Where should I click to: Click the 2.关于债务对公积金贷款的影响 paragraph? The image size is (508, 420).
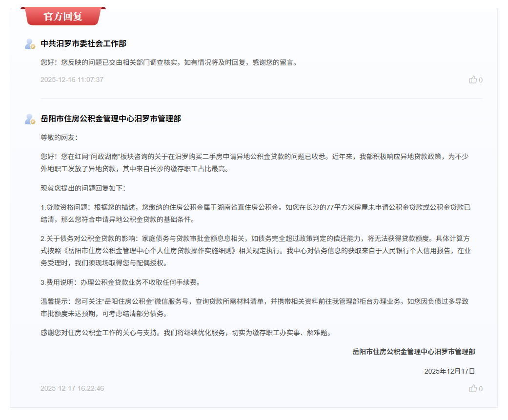pyautogui.click(x=254, y=251)
